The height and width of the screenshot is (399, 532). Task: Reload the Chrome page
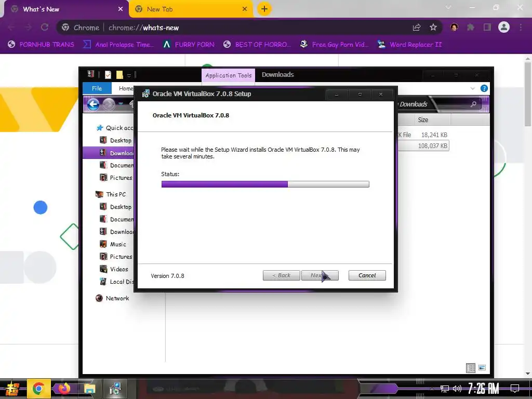pos(45,28)
